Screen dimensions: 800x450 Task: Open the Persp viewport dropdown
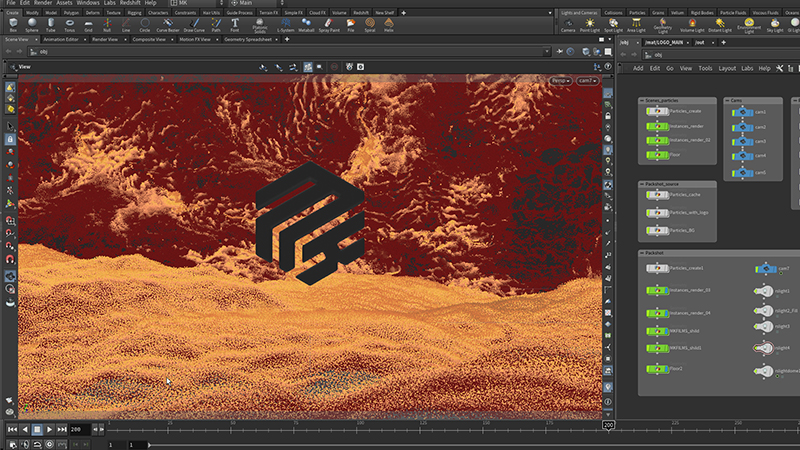pos(560,80)
